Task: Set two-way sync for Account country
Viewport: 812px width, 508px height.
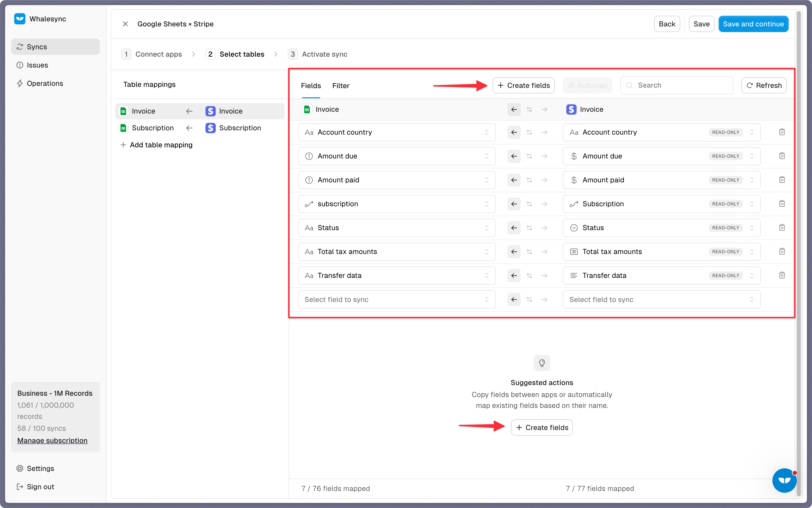Action: (529, 132)
